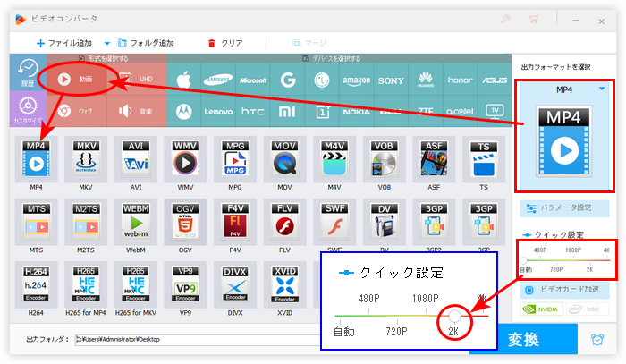Viewport: 626px width, 364px height.
Task: Open Motorola device presets
Action: [x=183, y=112]
